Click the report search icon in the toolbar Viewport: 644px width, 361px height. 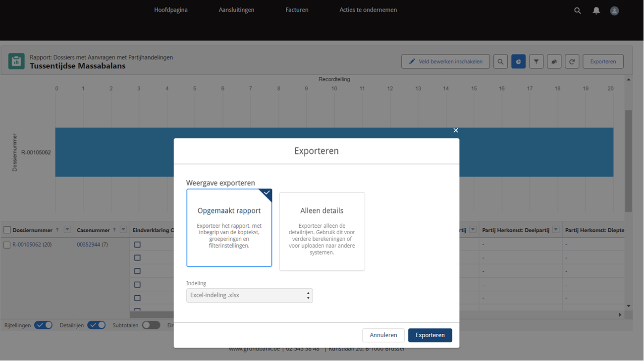click(x=500, y=62)
